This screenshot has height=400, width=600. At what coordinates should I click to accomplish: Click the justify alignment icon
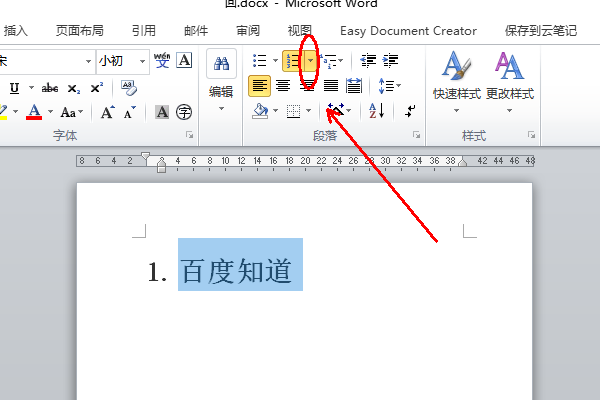(x=331, y=86)
